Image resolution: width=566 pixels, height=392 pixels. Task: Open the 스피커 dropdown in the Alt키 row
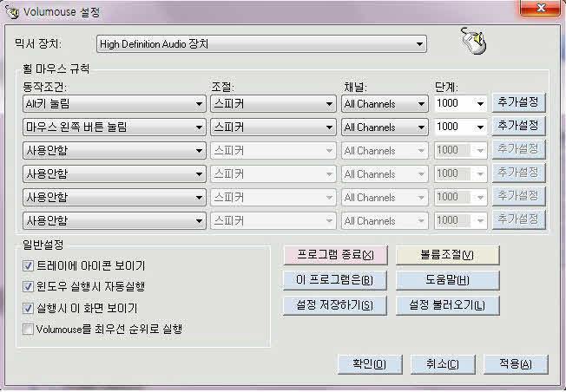click(x=273, y=104)
